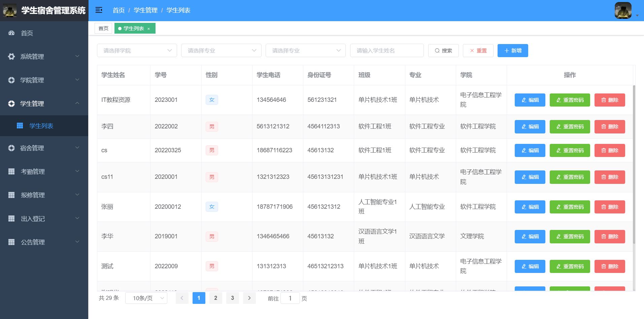Click the page jump number field
The image size is (644, 319).
tap(290, 298)
